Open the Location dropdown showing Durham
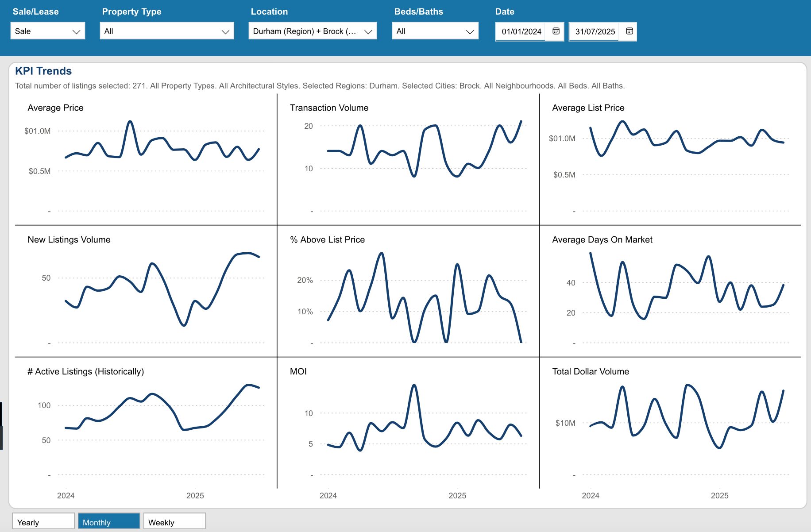 pos(313,31)
